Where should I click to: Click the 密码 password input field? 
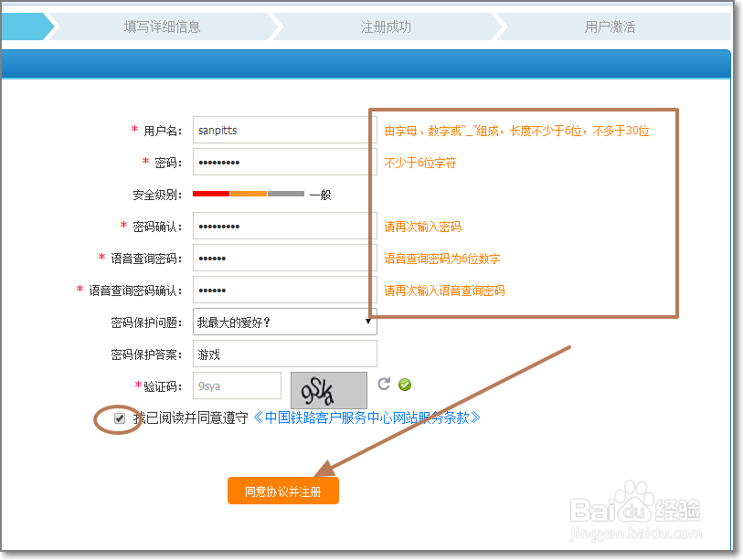point(283,162)
